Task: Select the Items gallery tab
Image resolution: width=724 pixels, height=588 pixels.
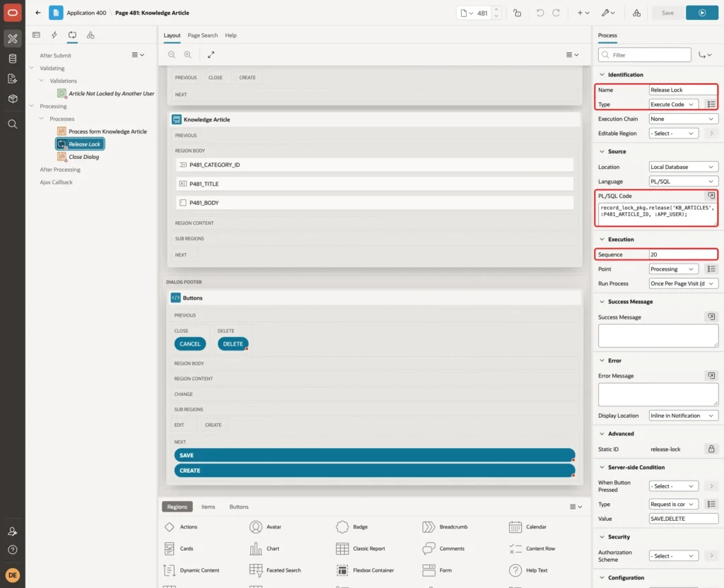Action: click(x=208, y=506)
